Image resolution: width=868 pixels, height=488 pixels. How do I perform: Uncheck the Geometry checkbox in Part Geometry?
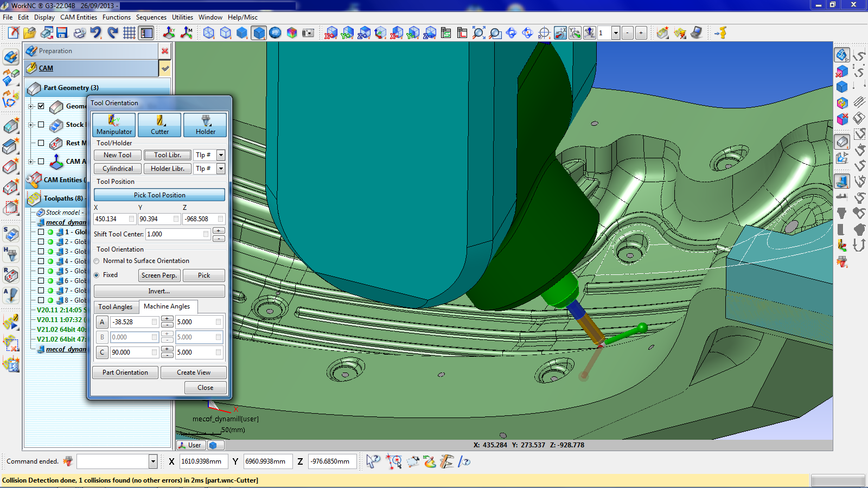(41, 106)
